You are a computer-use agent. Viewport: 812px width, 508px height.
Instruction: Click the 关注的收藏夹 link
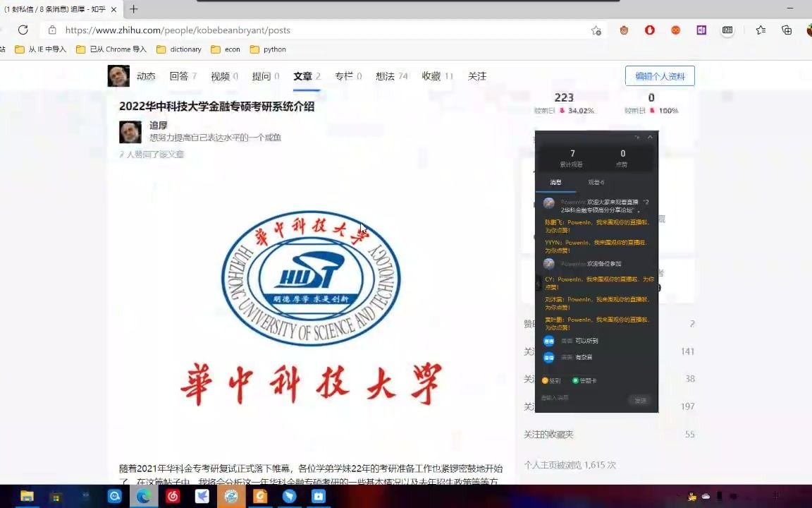click(548, 435)
